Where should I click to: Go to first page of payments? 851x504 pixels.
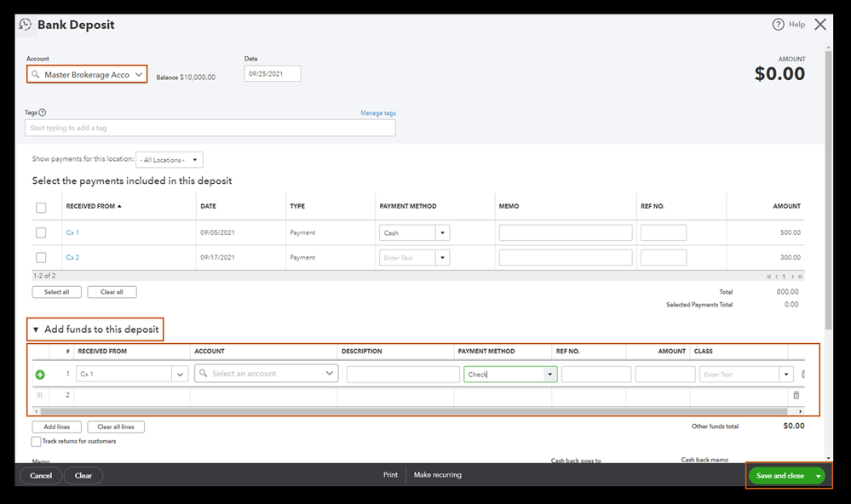768,277
